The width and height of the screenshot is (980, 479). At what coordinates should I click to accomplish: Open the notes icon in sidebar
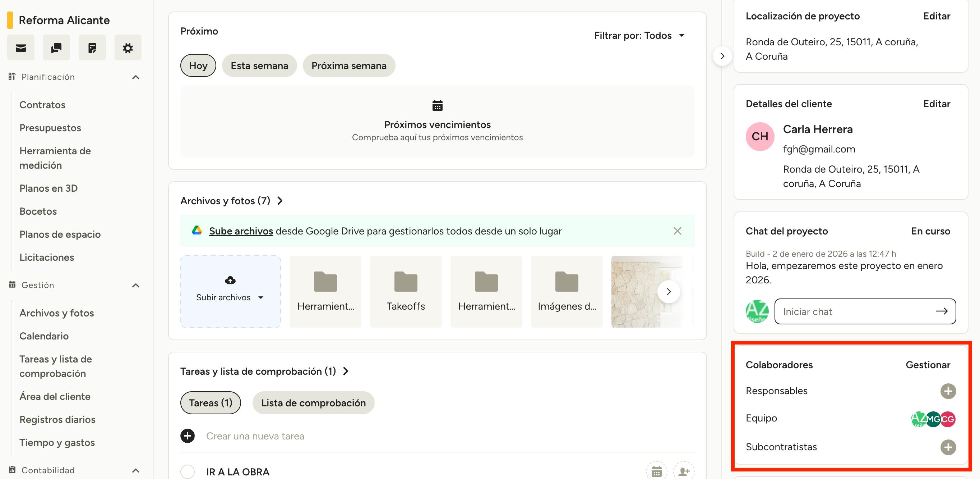[x=92, y=48]
